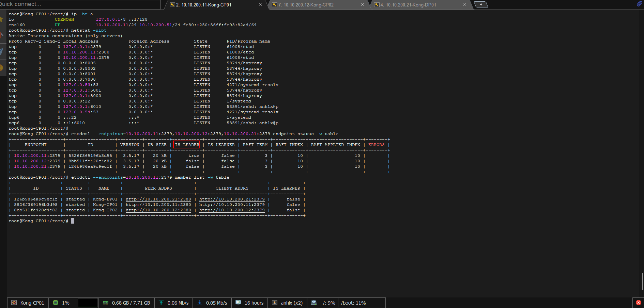Image resolution: width=644 pixels, height=308 pixels.
Task: Click the user icon beside anhlx (x2)
Action: point(275,303)
